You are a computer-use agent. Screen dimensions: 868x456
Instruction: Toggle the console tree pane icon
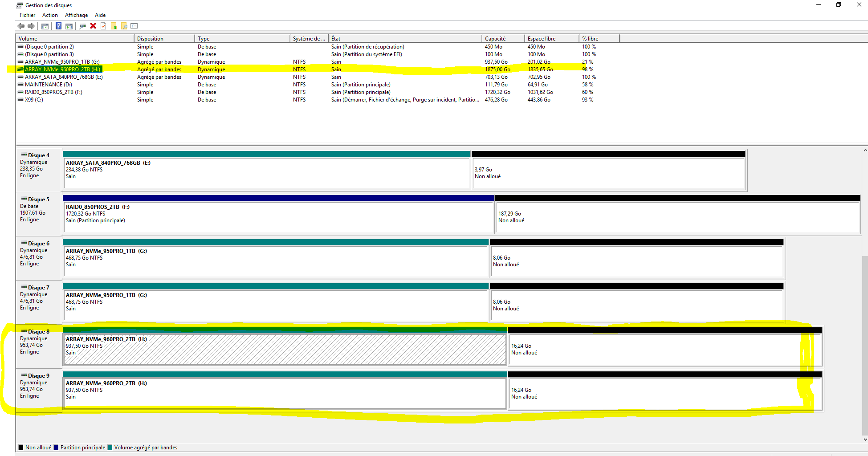click(x=45, y=26)
